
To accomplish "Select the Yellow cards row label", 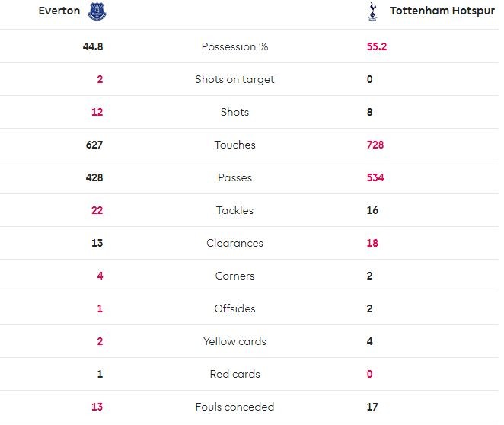I will pyautogui.click(x=234, y=341).
